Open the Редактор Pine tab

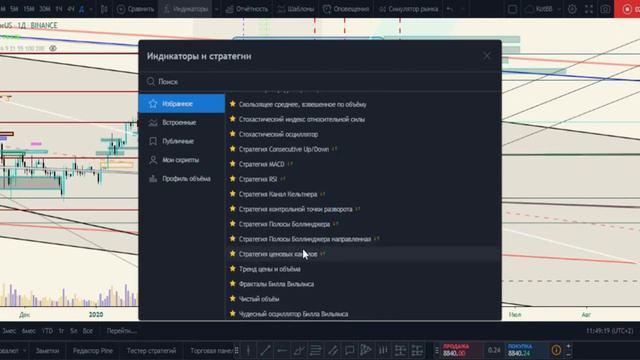pyautogui.click(x=93, y=350)
